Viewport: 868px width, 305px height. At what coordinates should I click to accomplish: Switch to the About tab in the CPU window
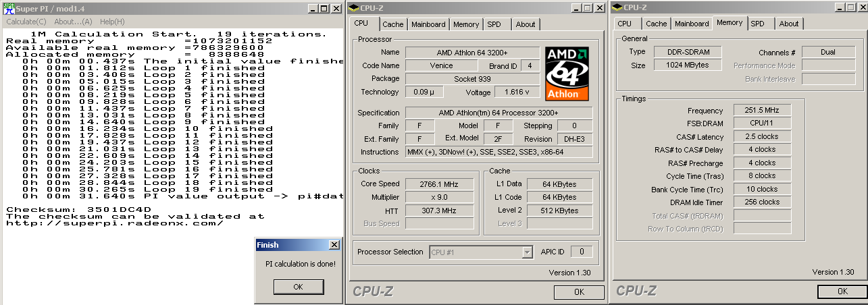tap(525, 24)
